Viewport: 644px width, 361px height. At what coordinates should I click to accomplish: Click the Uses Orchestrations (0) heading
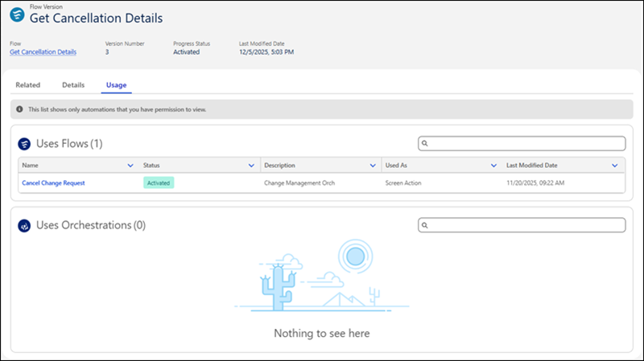[x=91, y=225]
